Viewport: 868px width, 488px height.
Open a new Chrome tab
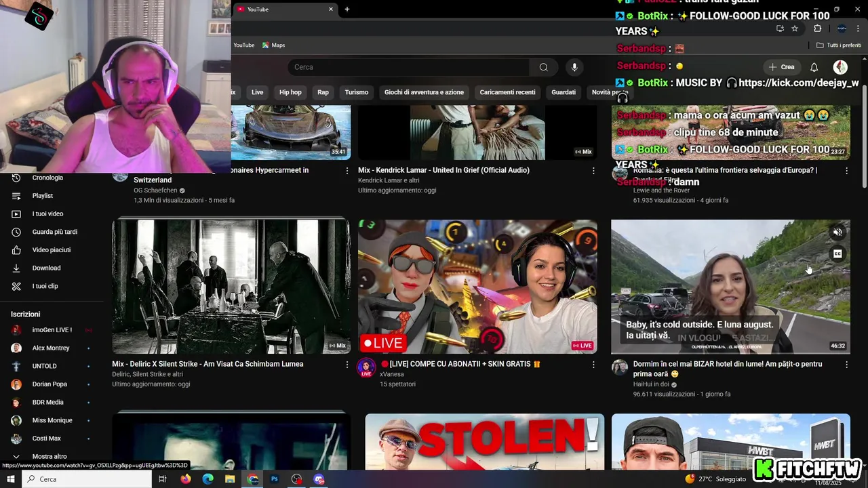tap(347, 9)
